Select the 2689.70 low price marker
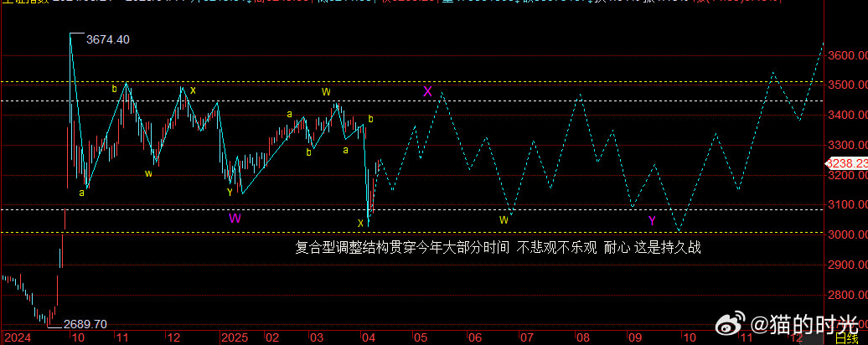This screenshot has height=345, width=868. pyautogui.click(x=85, y=323)
